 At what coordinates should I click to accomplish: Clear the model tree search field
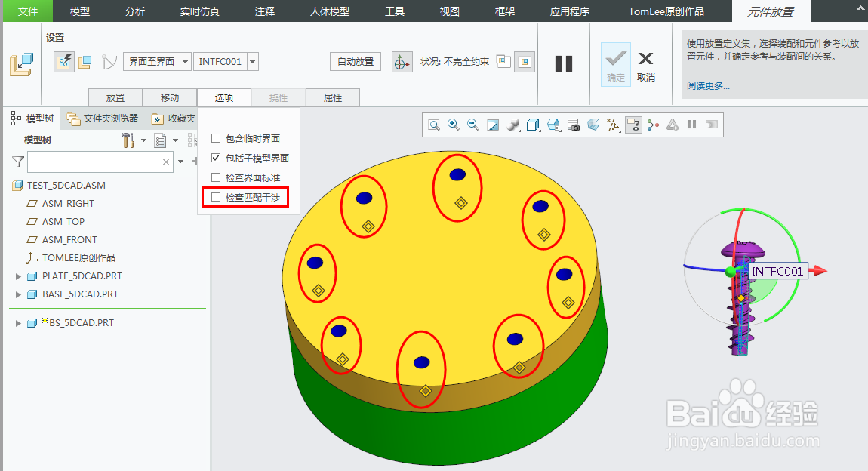(x=166, y=162)
